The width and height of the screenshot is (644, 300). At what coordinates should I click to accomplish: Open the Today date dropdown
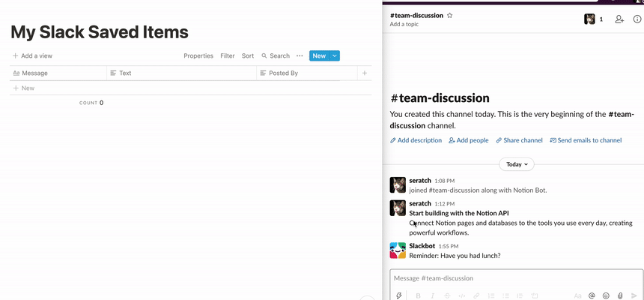[517, 164]
